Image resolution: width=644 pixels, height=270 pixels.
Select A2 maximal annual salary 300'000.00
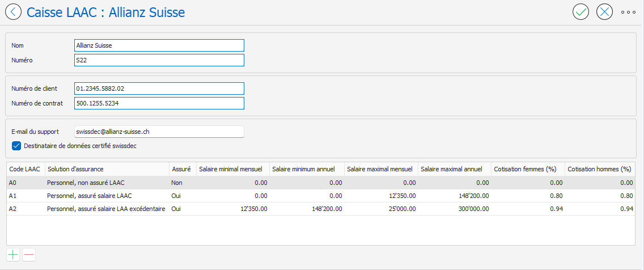[455, 209]
